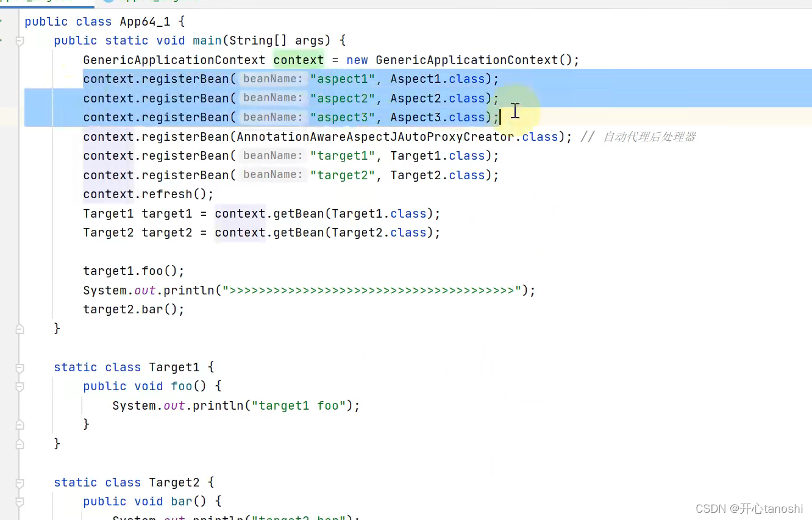The image size is (812, 520).
Task: Click the beanName hint on target1 line
Action: (x=272, y=156)
